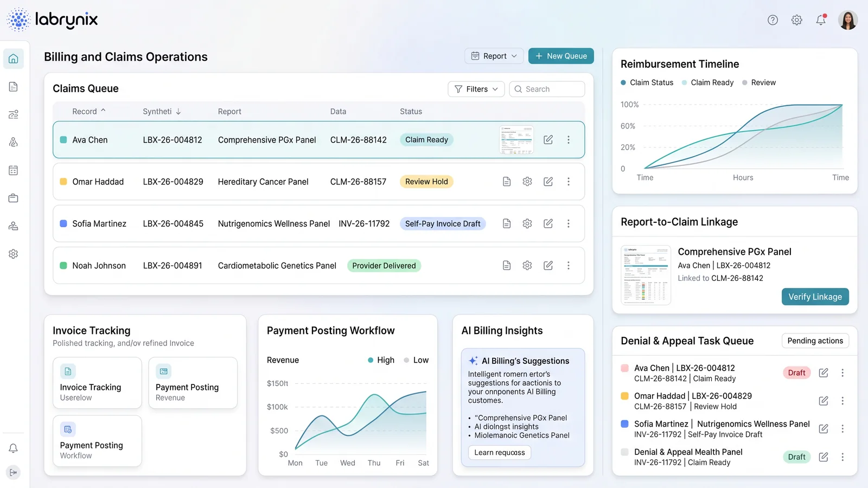Expand the Report dropdown
This screenshot has height=488, width=868.
pyautogui.click(x=494, y=56)
